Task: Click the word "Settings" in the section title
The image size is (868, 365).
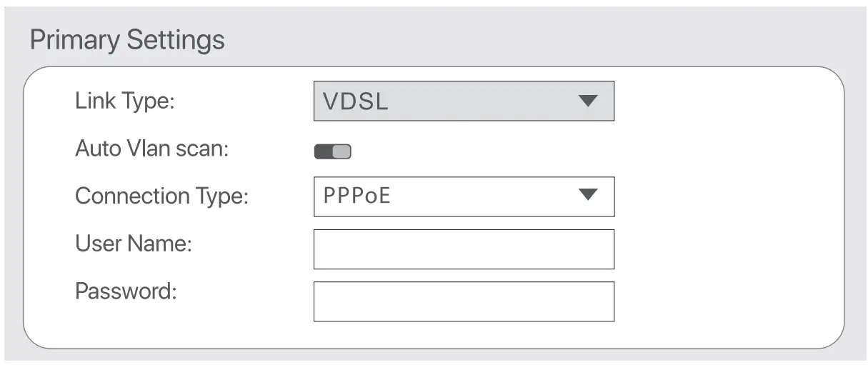Action: point(176,40)
